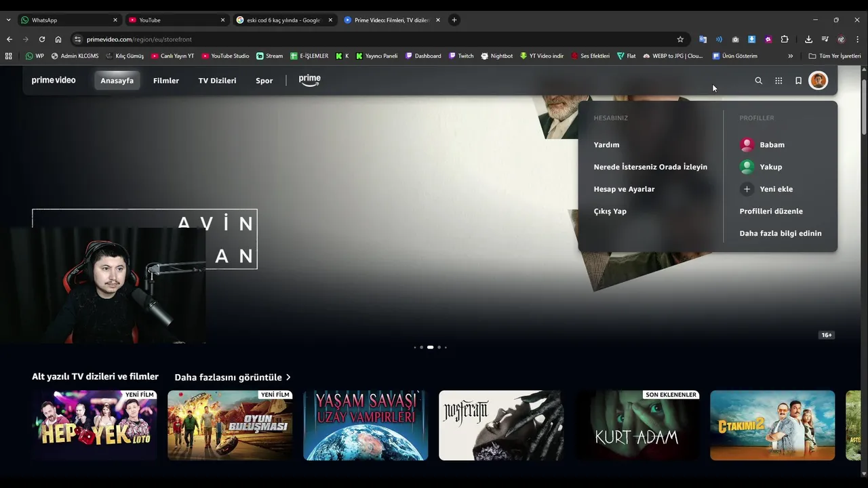Open the tab search dropdown arrow
The image size is (868, 488).
click(x=8, y=20)
